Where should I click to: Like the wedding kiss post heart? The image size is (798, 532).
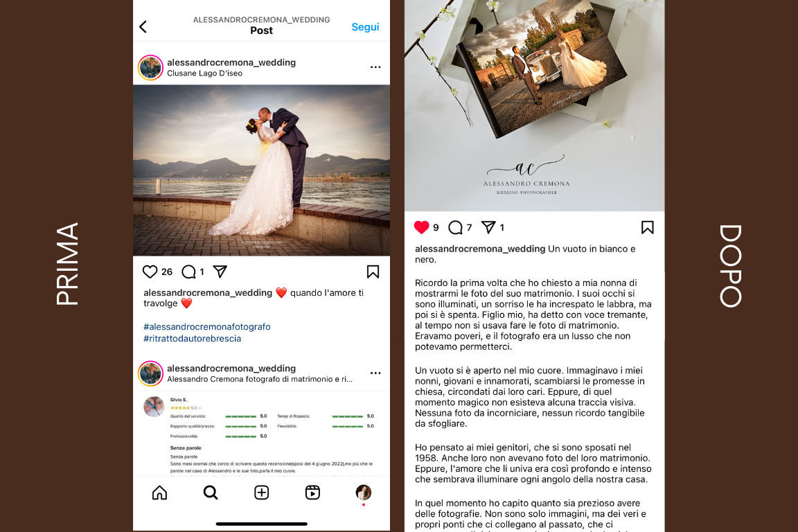pos(150,272)
